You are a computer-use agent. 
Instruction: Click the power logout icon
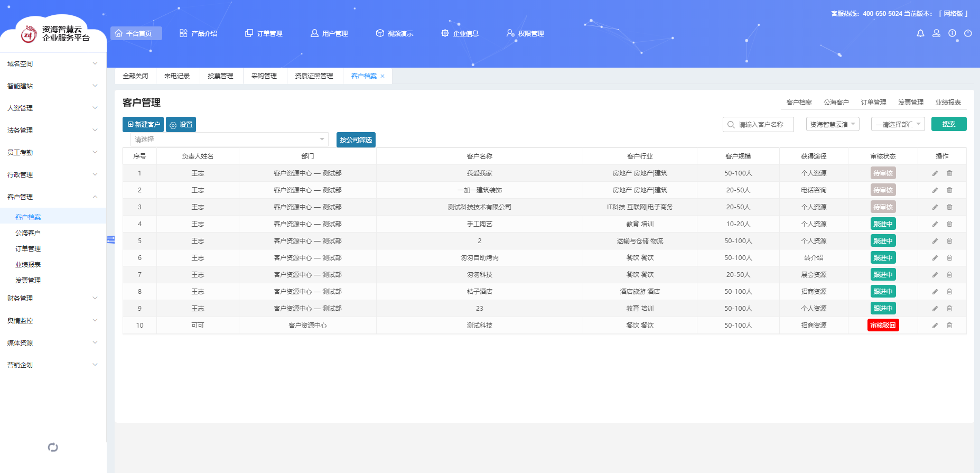tap(968, 33)
